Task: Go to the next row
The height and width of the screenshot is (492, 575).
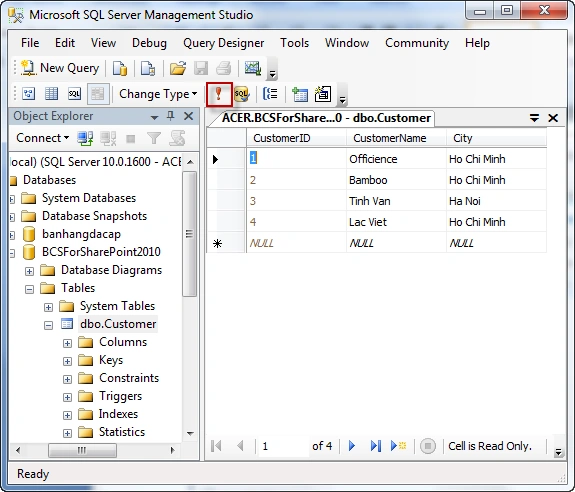Action: [x=352, y=446]
